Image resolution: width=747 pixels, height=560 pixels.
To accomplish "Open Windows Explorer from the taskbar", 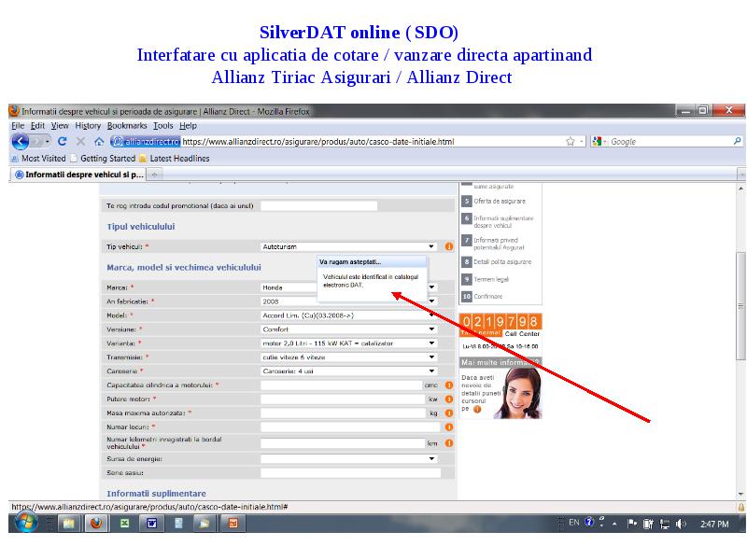I will 68,524.
